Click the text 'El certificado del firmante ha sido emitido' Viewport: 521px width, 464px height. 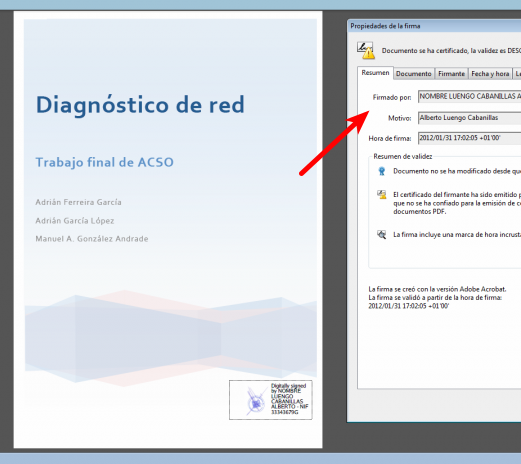point(455,195)
